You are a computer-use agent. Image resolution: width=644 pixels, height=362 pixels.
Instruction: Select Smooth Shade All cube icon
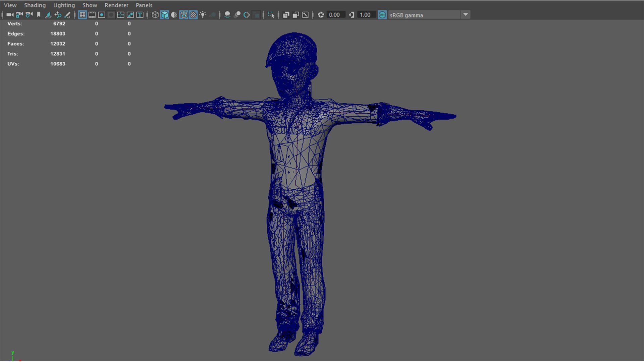(165, 15)
